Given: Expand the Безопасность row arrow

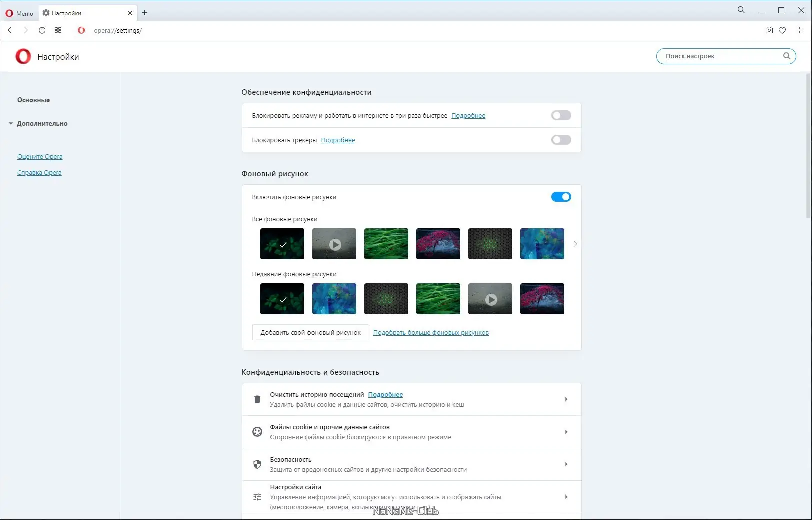Looking at the screenshot, I should (566, 464).
